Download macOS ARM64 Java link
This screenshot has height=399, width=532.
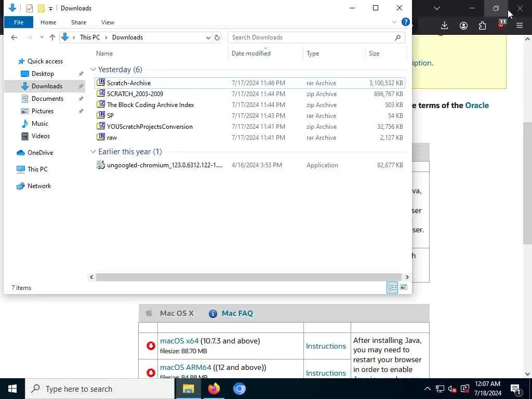(185, 367)
